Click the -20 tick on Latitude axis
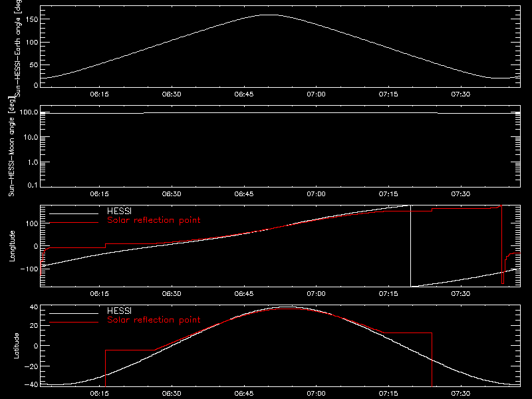The height and width of the screenshot is (399, 532). 31,366
